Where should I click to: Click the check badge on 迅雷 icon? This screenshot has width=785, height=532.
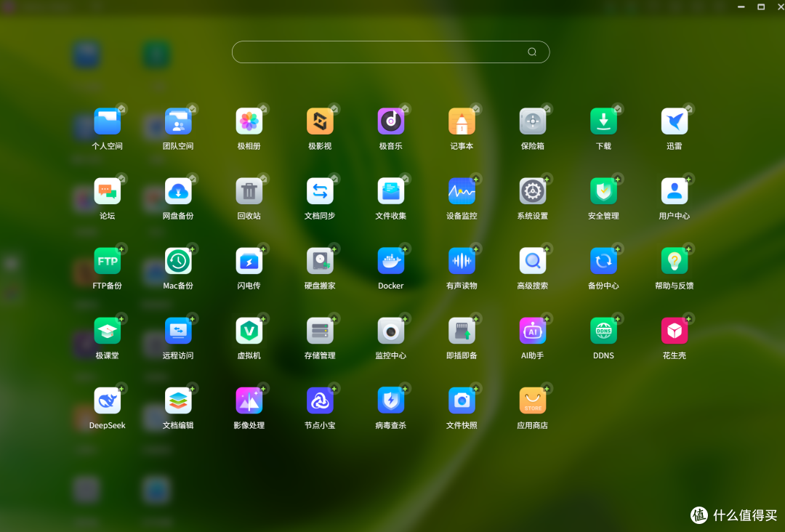[x=689, y=109]
